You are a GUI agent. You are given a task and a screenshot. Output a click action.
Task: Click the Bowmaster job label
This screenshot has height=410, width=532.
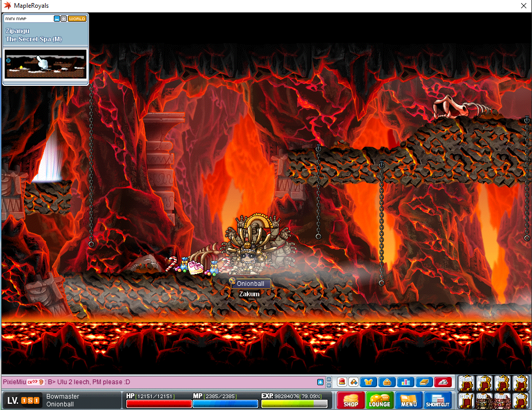63,396
